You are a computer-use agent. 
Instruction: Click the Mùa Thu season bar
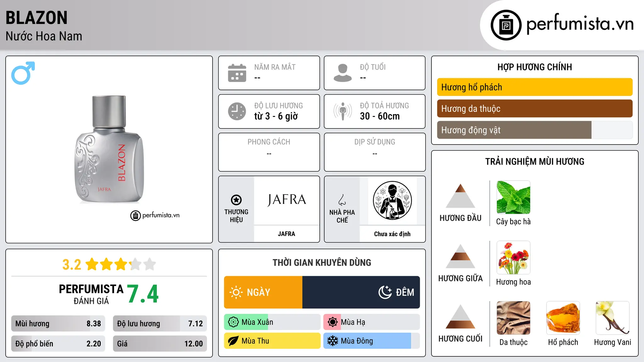[x=272, y=341]
